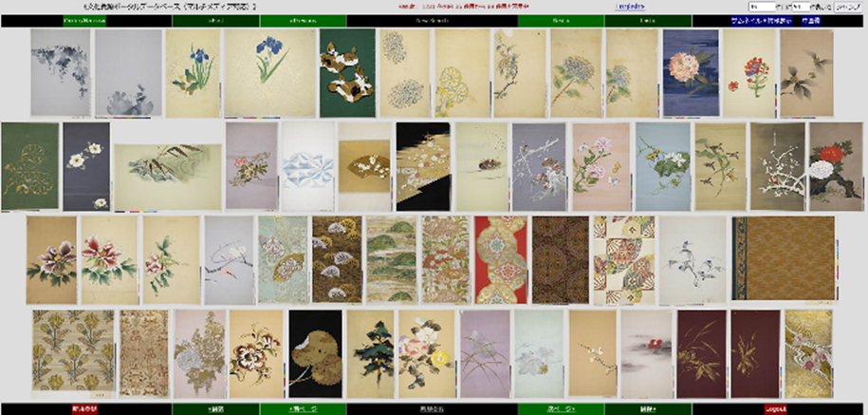Jump to last page using top Last button
The image size is (868, 415).
click(647, 20)
